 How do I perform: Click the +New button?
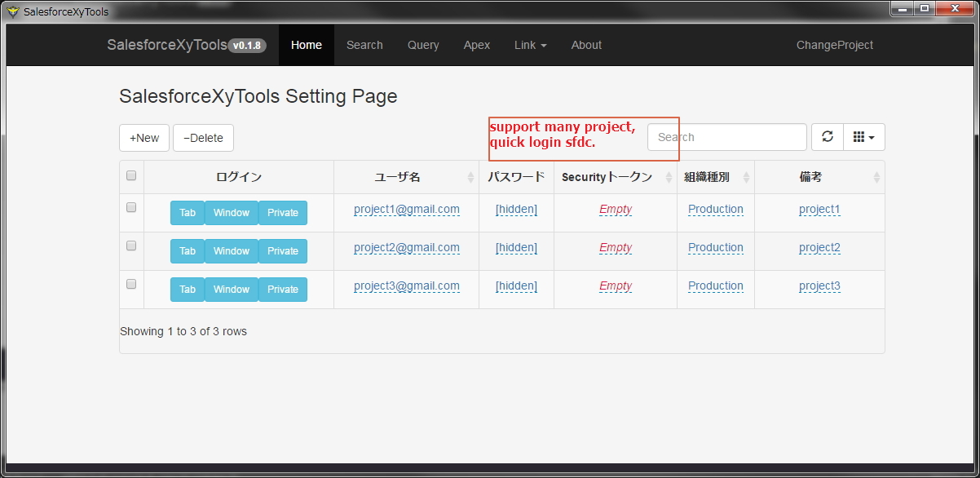point(144,138)
